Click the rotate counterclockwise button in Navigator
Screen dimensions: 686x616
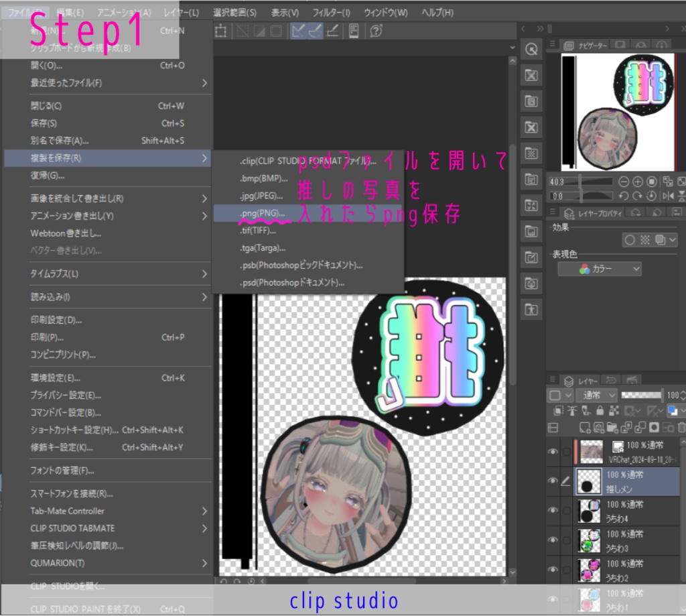624,195
